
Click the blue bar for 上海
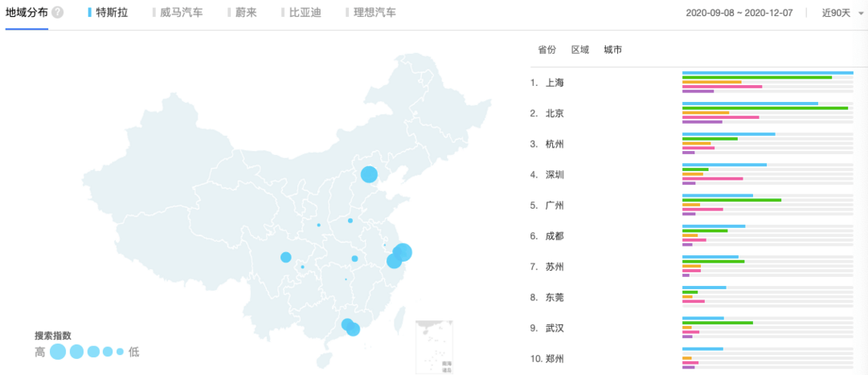point(768,73)
